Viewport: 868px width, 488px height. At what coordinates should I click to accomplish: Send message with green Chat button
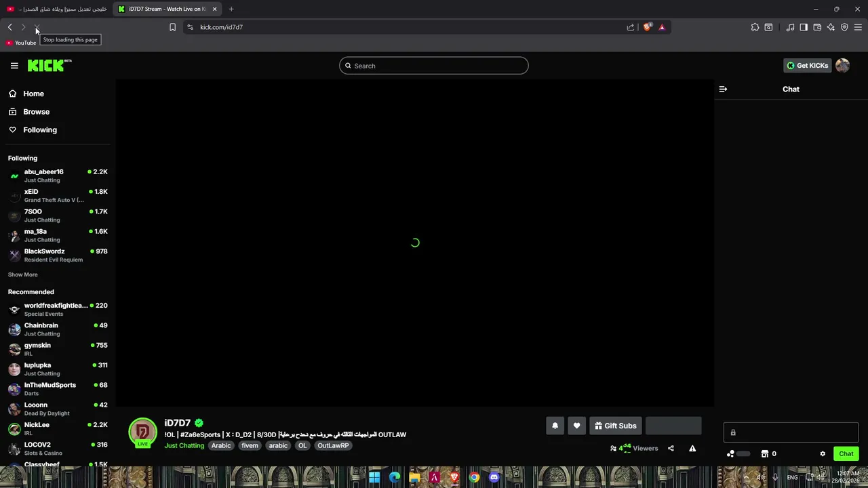[846, 453]
